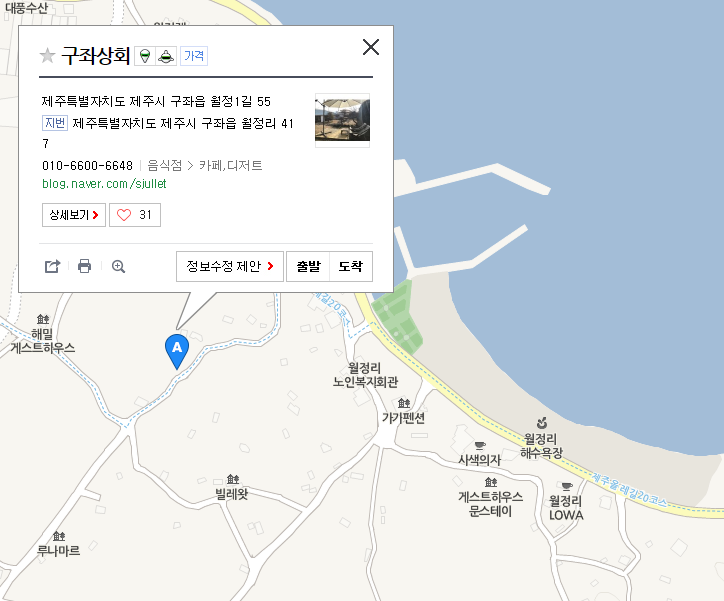Click the green dish icon beside title
Image resolution: width=724 pixels, height=601 pixels.
point(166,56)
